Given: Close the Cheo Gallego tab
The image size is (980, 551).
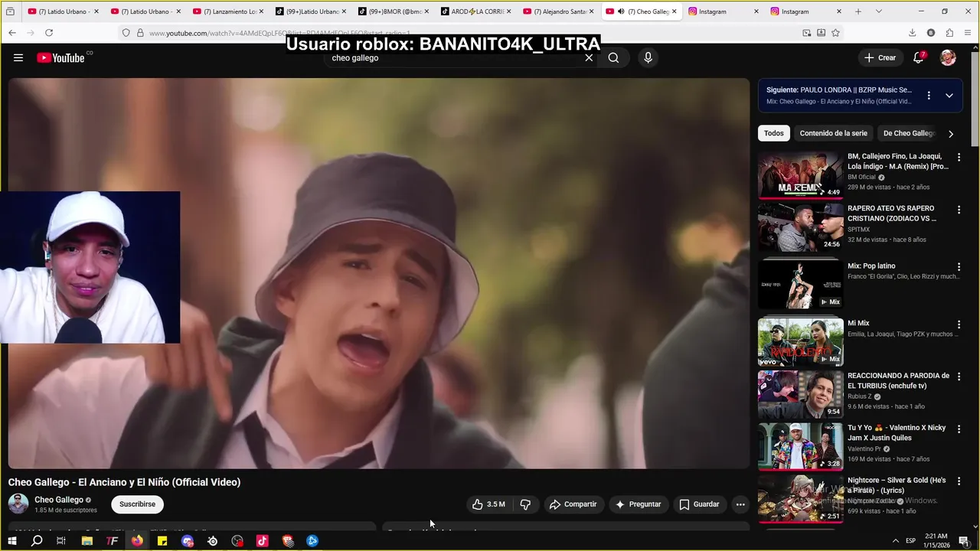Looking at the screenshot, I should (674, 11).
